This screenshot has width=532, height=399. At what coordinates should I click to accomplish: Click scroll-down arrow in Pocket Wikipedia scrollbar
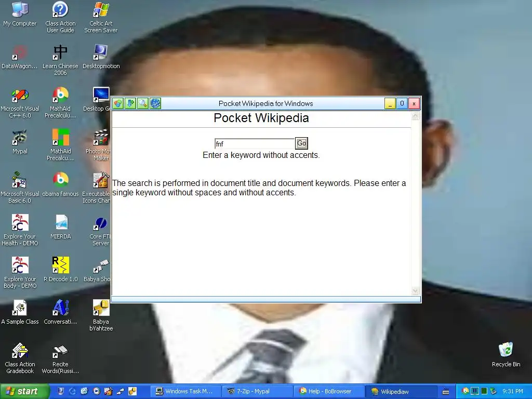tap(415, 291)
